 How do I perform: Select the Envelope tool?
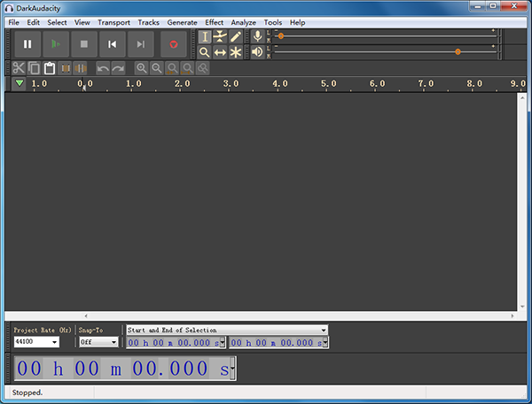point(220,36)
